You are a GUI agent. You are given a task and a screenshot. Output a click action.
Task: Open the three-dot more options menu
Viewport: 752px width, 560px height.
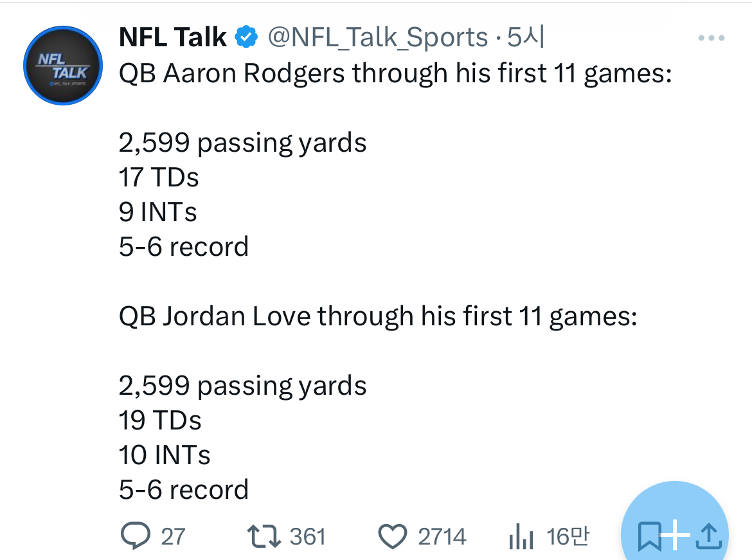[711, 39]
